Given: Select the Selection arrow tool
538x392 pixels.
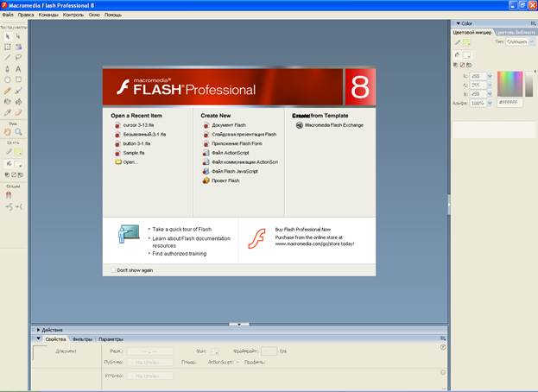Looking at the screenshot, I should coord(8,36).
